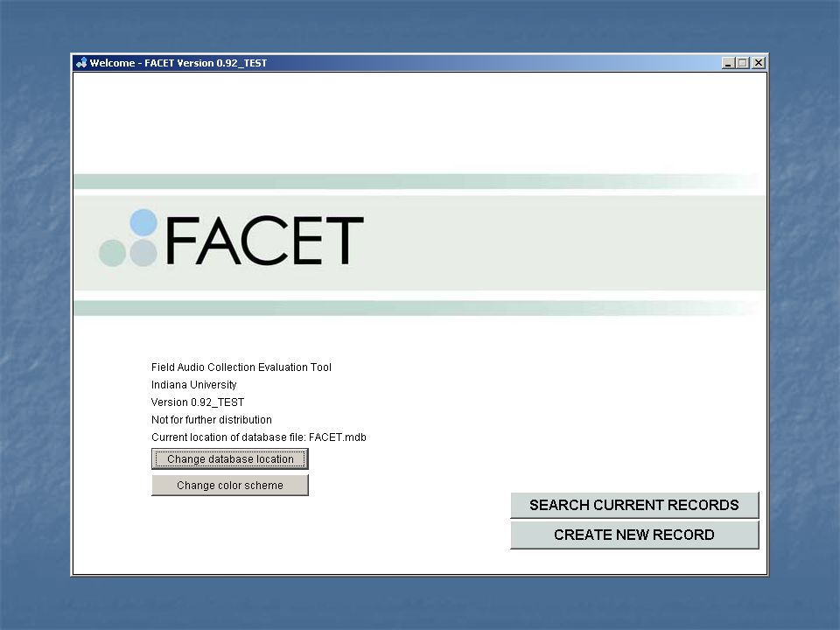Maximize the FACET Welcome window
Screen dimensions: 840x630
point(743,63)
